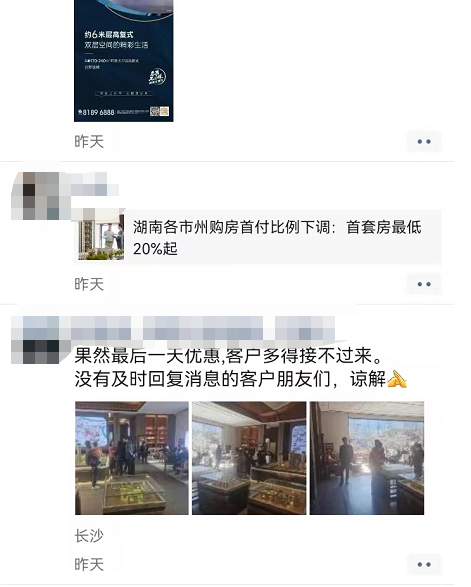Open the two-dot menu below the blue poster
This screenshot has width=471, height=587.
[x=424, y=142]
